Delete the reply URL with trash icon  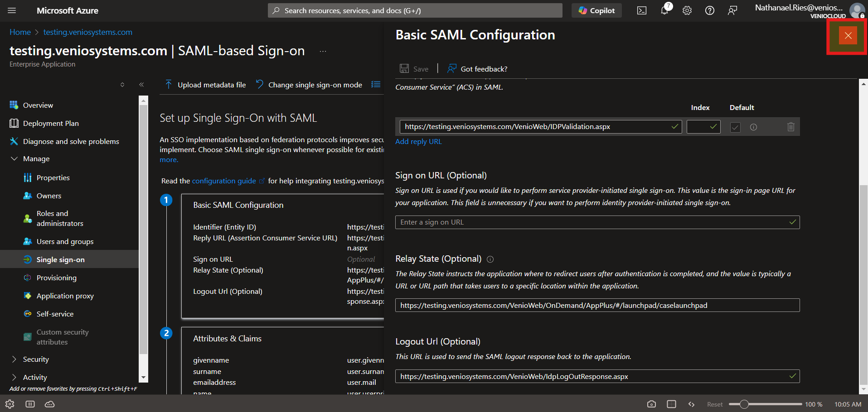coord(791,127)
